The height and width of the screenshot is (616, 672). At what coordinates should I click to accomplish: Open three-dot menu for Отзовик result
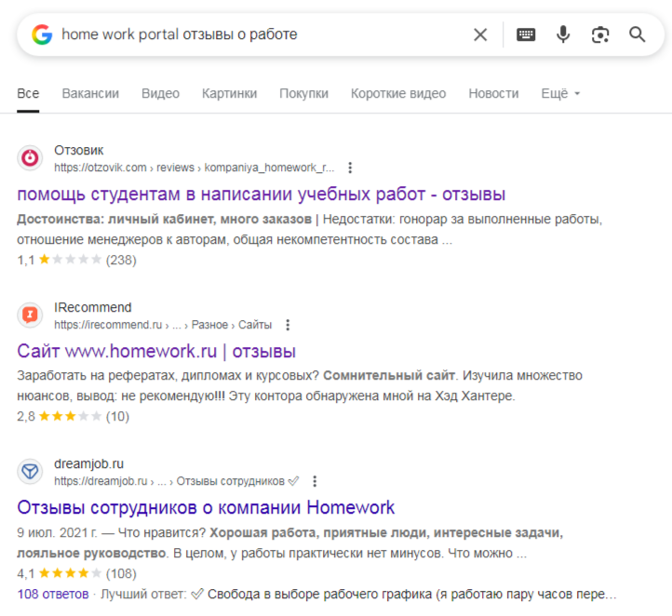350,168
